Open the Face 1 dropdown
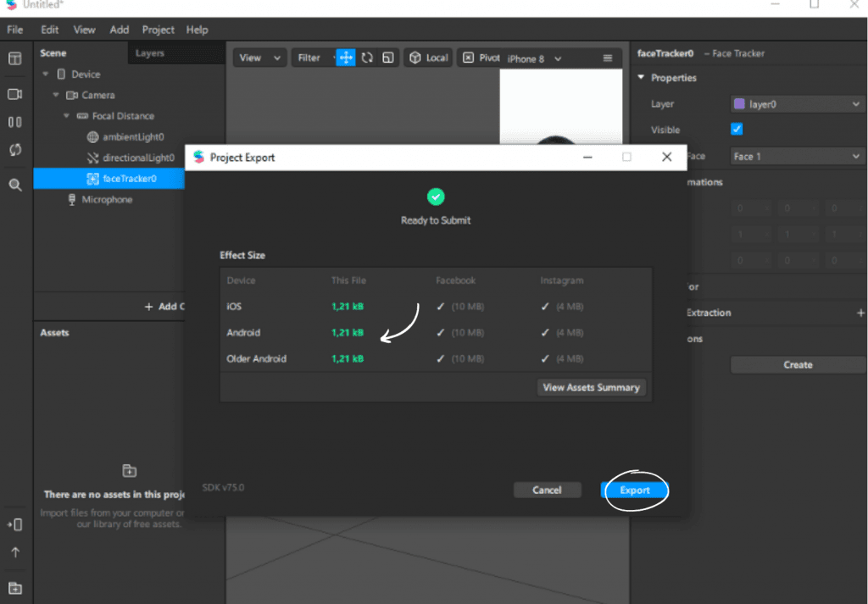This screenshot has height=604, width=868. pos(797,157)
